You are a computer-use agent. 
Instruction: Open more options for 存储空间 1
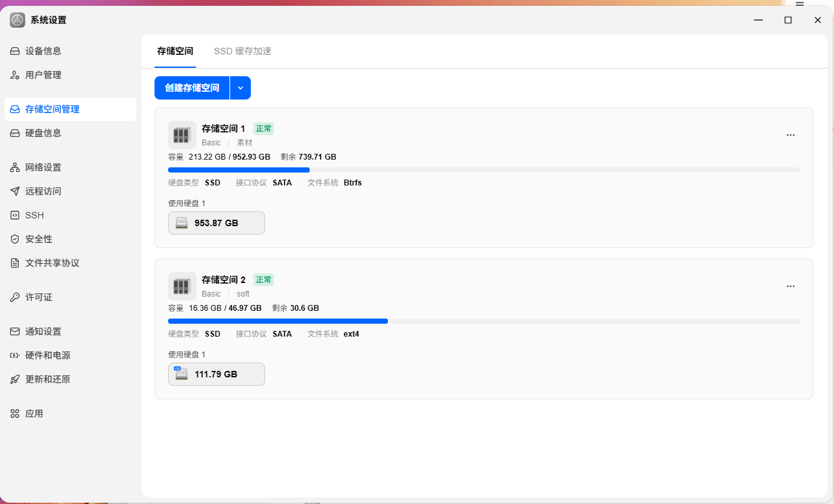coord(790,135)
